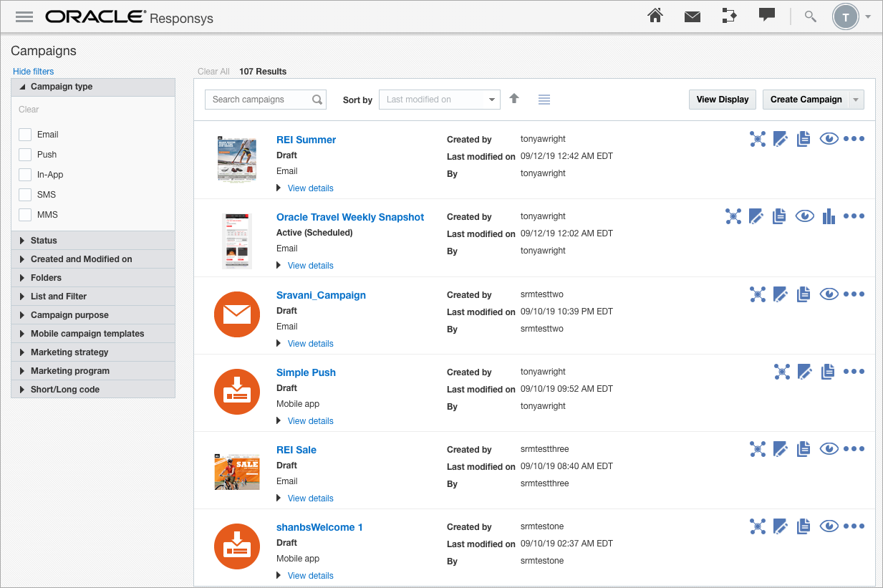Screen dimensions: 883x588
Task: Tick the MMS campaign type checkbox
Action: click(x=25, y=214)
